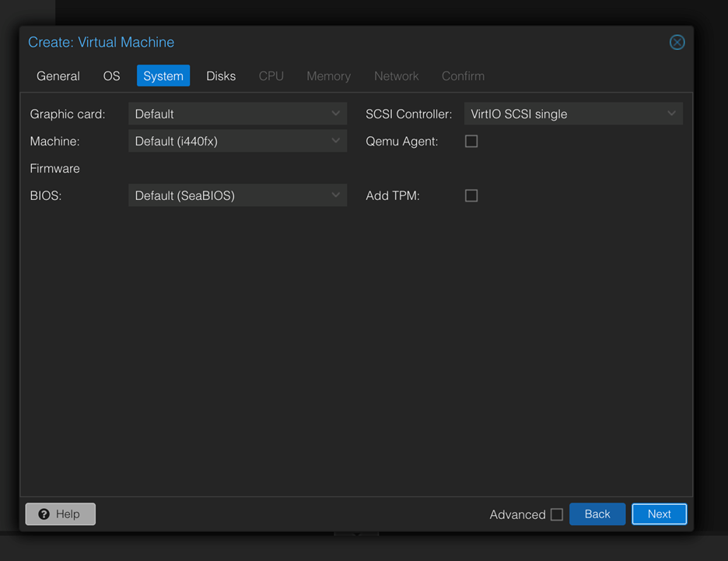Click the Default (SeaBIOS) field
Image resolution: width=728 pixels, height=561 pixels.
238,195
